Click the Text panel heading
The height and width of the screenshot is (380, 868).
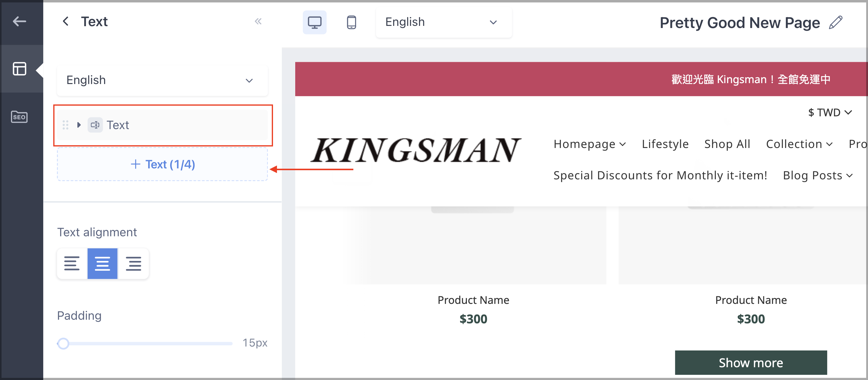(x=94, y=22)
